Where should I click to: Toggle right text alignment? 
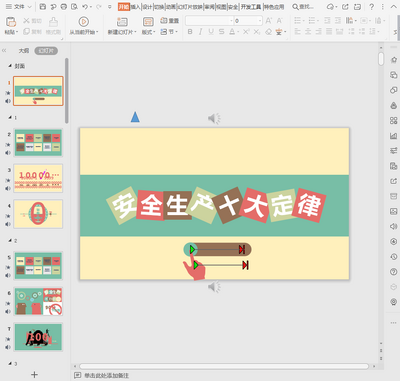(x=319, y=32)
